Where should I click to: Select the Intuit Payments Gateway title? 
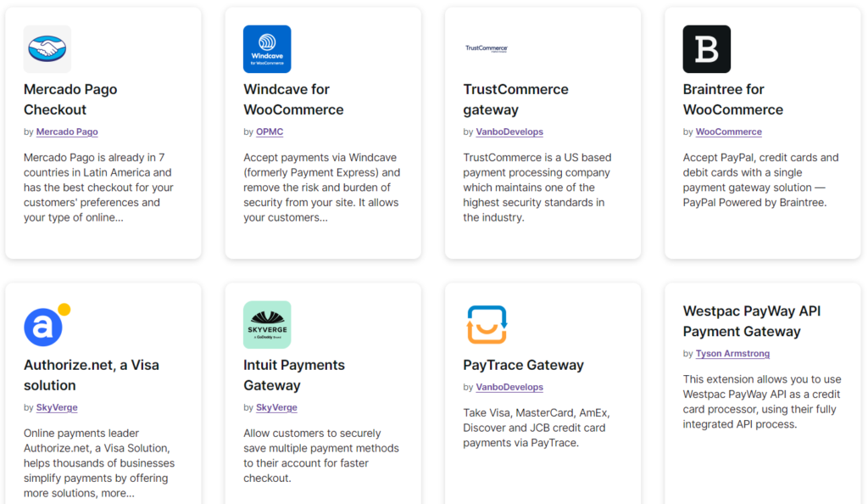(x=294, y=374)
